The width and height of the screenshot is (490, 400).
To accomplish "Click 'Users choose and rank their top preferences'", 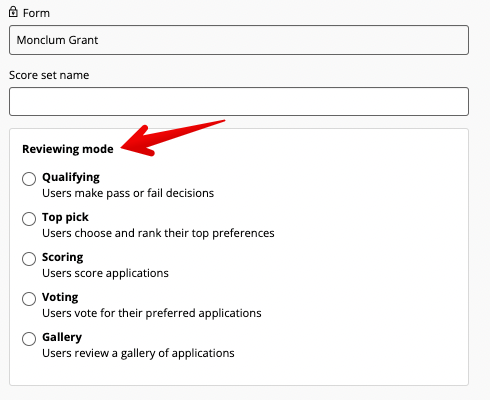I will click(x=158, y=233).
